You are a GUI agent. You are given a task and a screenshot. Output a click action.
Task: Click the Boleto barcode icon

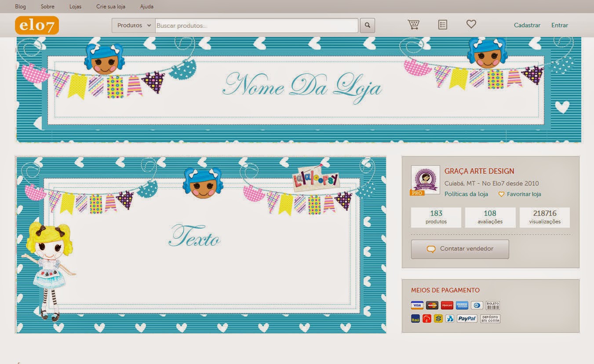493,305
